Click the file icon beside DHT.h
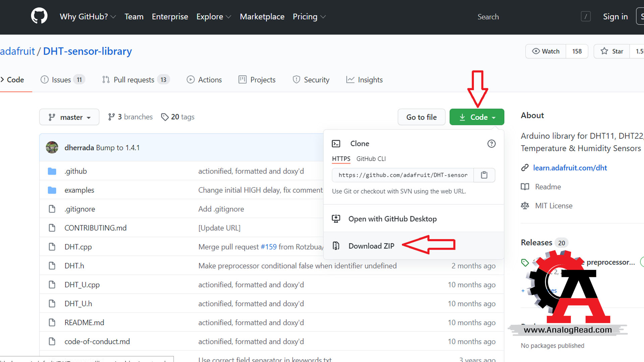This screenshot has height=362, width=644. click(52, 266)
